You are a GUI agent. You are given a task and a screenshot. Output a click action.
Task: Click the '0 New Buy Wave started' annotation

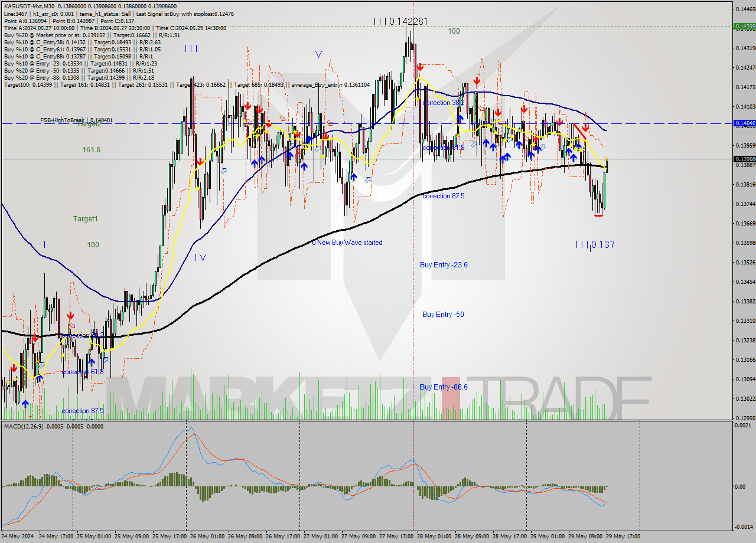tap(347, 243)
